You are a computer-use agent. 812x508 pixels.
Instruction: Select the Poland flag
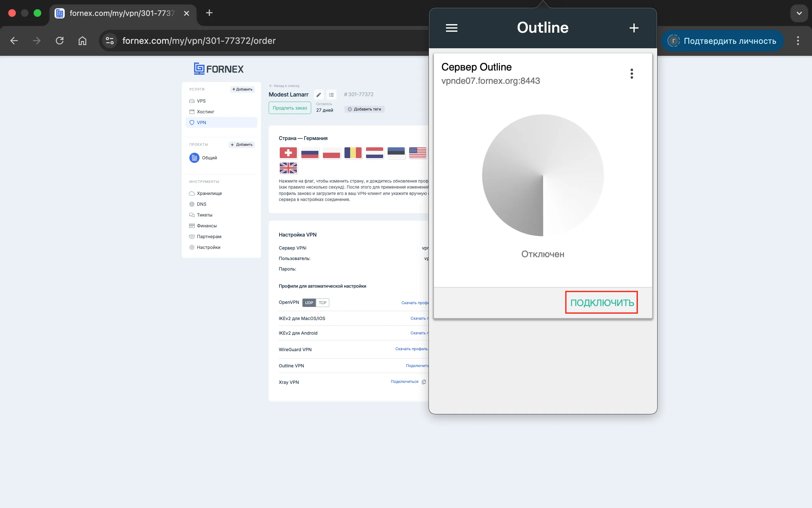331,153
